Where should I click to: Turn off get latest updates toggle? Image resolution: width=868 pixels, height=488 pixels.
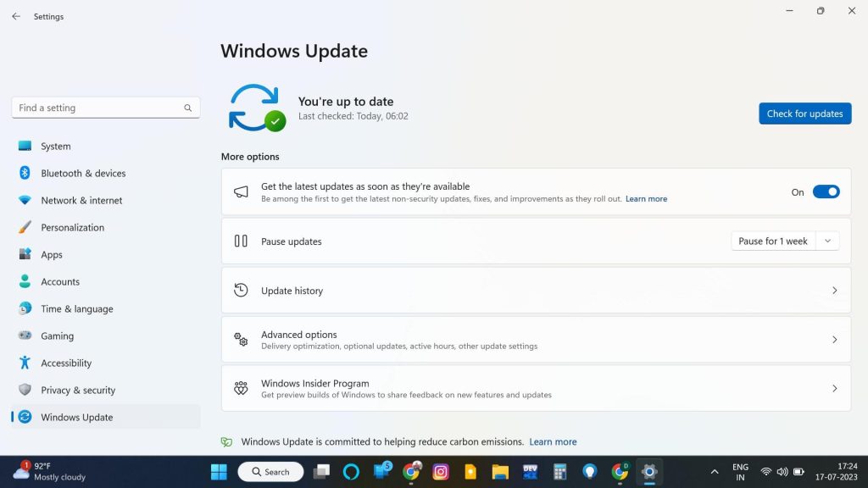[826, 192]
